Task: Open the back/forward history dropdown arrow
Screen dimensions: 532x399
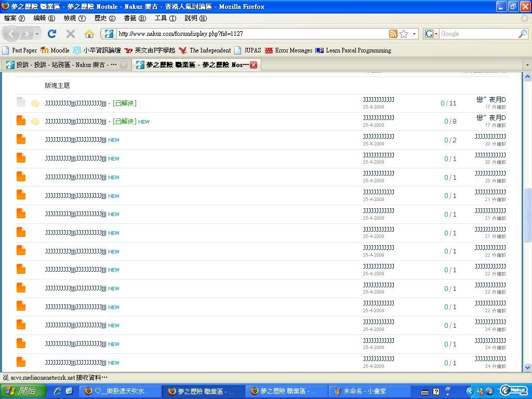Action: point(37,34)
